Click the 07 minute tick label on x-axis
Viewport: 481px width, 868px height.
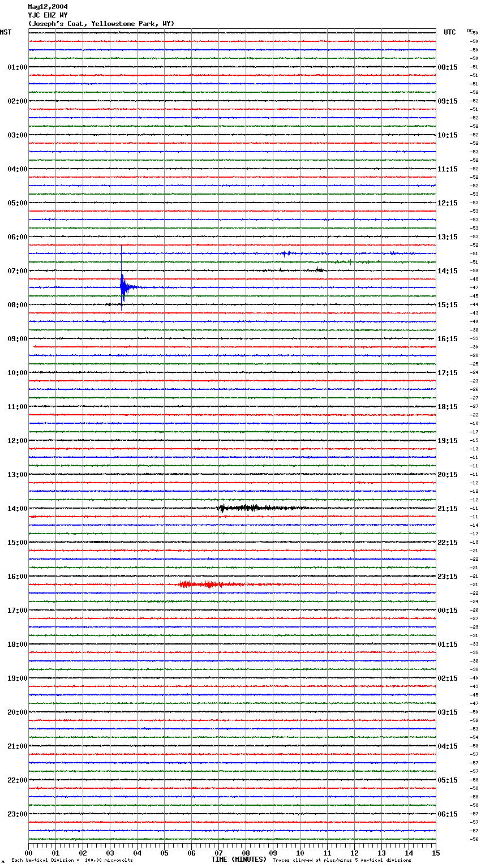[x=218, y=853]
